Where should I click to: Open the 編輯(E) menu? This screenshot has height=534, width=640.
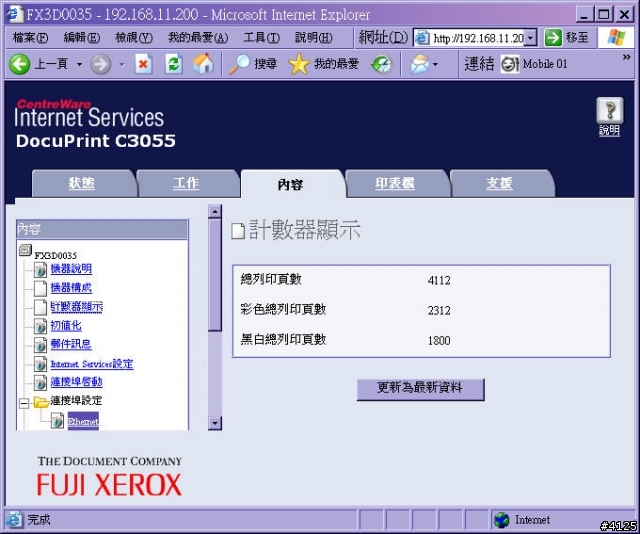coord(82,38)
